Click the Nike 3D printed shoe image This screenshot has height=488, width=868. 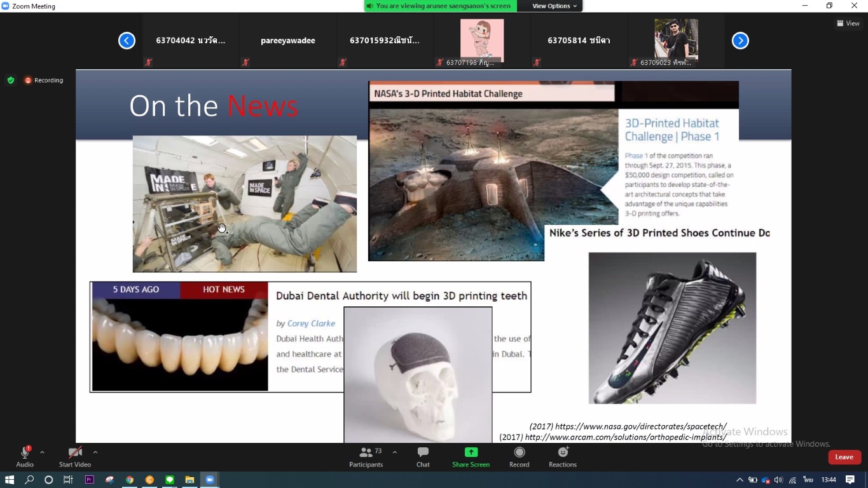672,328
